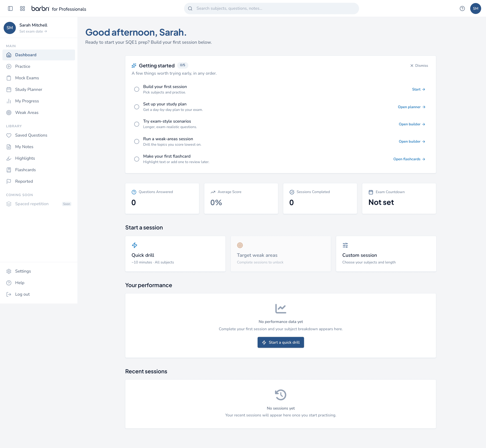Screen dimensions: 486x448
Task: Click the Reported flag icon
Action: pyautogui.click(x=9, y=181)
